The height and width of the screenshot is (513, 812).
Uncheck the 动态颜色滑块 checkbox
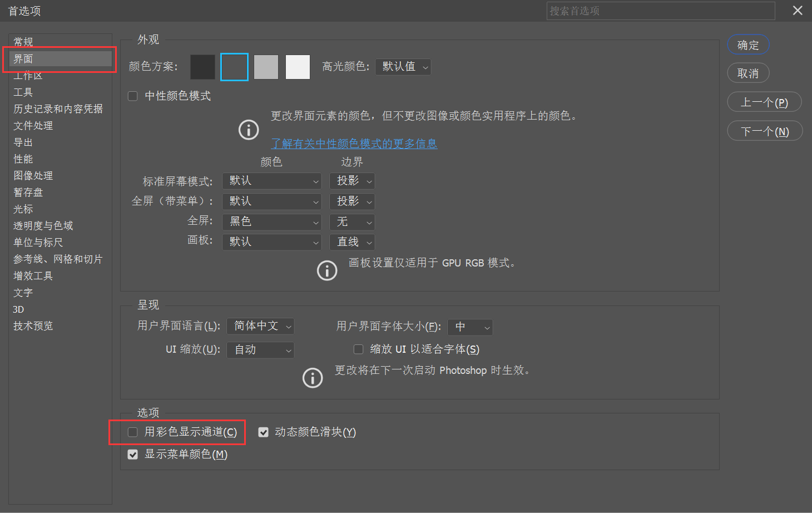tap(264, 432)
